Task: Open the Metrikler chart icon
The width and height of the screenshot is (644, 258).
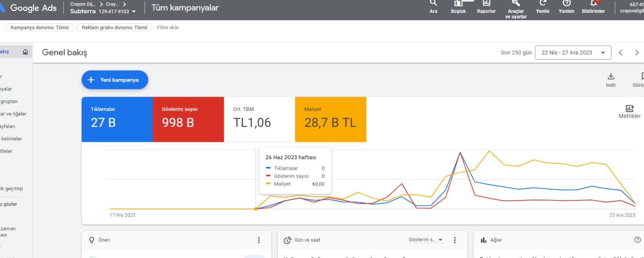Action: pos(630,108)
